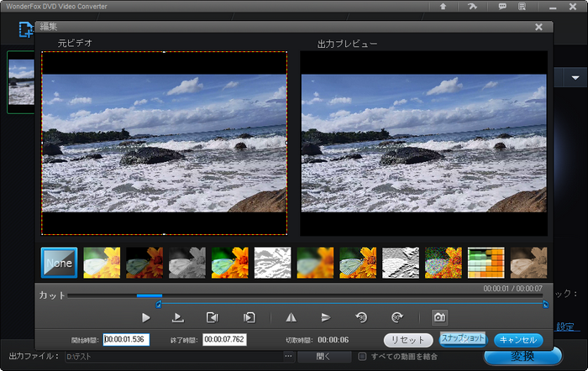Rotate video 90 degrees counterclockwise
Viewport: 588px width, 371px height.
pos(361,317)
